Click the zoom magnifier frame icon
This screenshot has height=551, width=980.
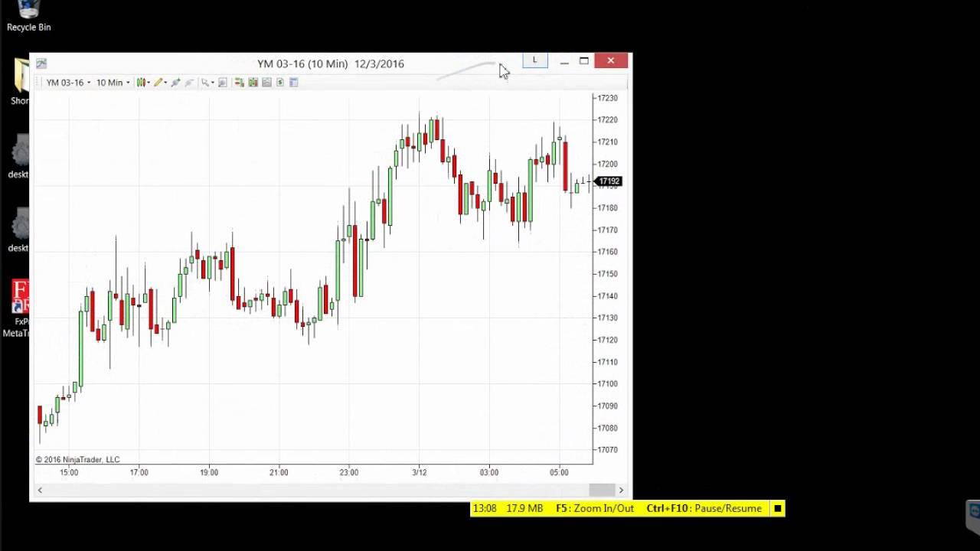(223, 83)
